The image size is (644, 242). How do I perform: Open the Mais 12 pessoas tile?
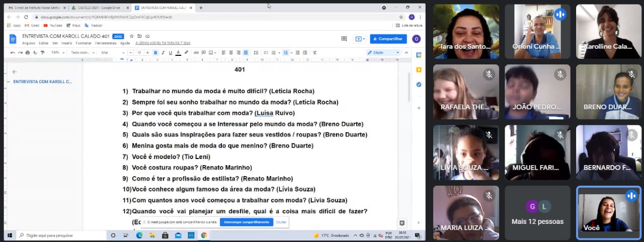coord(537,212)
